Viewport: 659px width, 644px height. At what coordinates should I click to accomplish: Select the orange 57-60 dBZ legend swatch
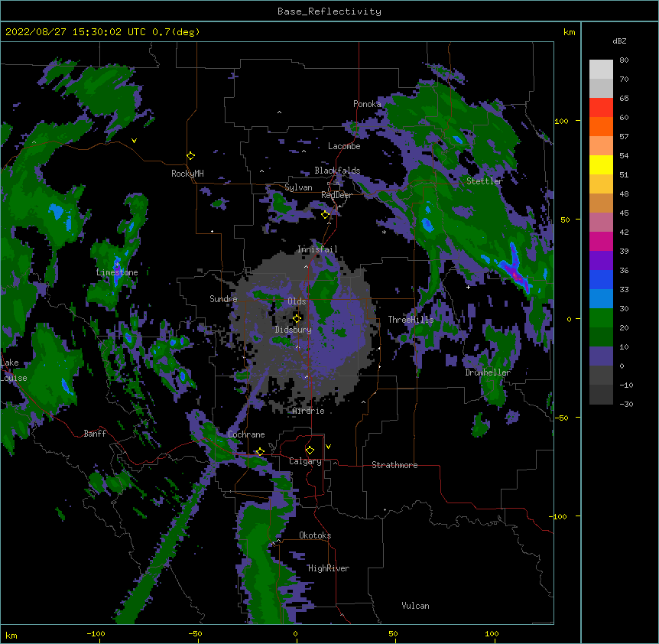tap(601, 126)
